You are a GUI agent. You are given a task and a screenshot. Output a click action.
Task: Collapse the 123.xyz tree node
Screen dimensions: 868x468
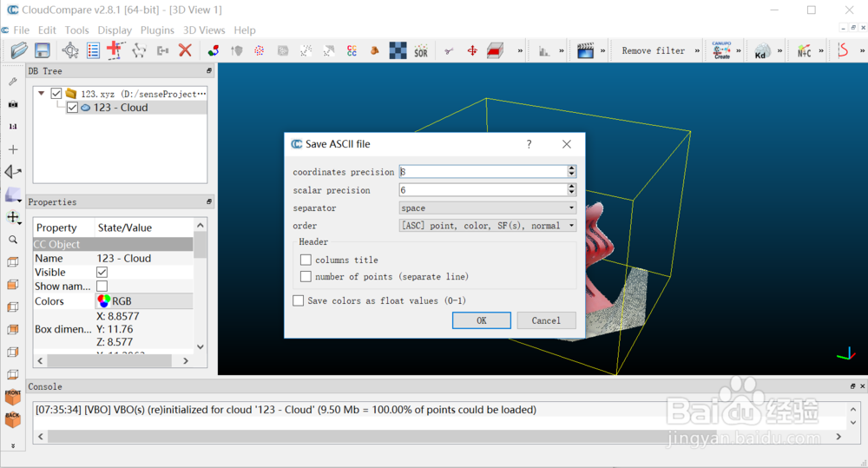point(41,94)
